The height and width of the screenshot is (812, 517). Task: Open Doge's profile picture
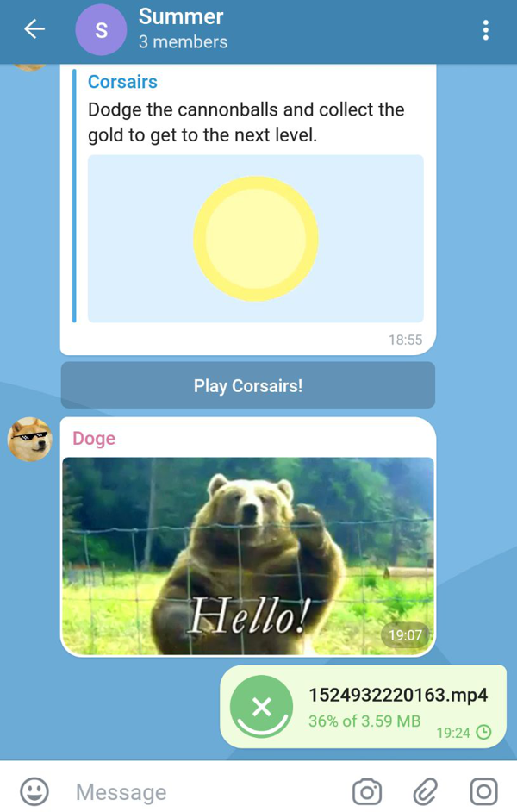pyautogui.click(x=30, y=440)
